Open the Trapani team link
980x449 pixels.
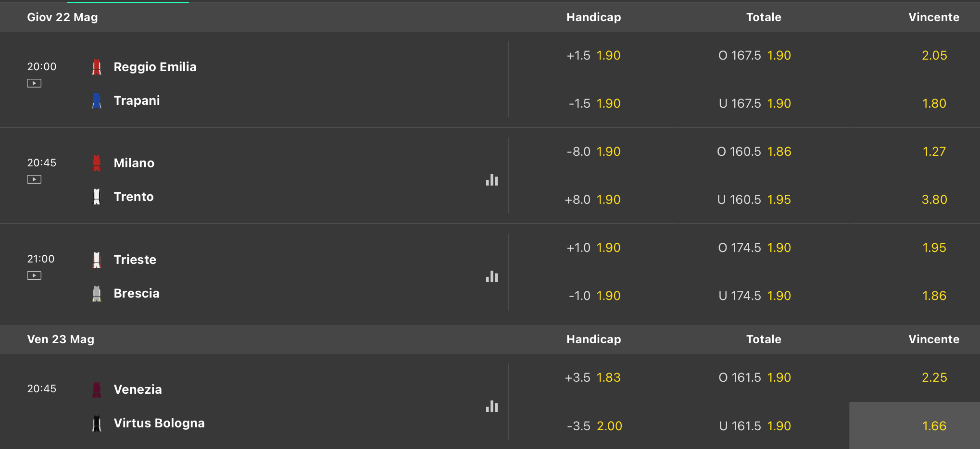click(x=137, y=101)
